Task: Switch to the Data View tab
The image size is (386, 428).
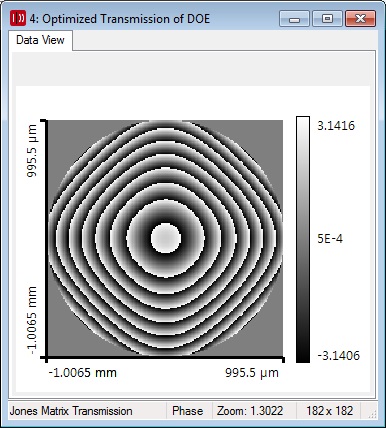Action: click(40, 40)
